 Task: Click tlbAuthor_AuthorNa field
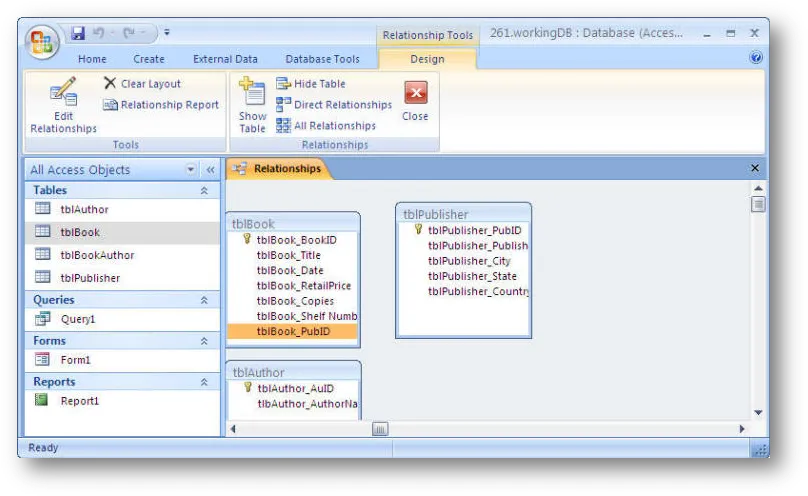click(294, 404)
